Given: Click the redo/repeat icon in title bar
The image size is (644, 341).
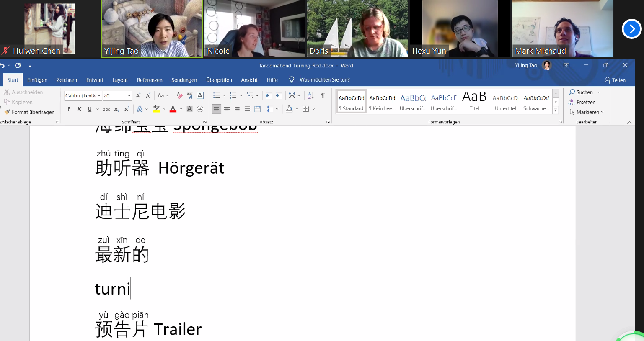Looking at the screenshot, I should [x=18, y=66].
